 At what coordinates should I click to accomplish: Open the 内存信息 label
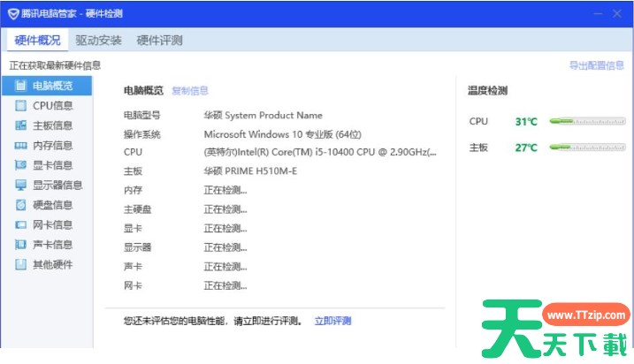coord(52,146)
